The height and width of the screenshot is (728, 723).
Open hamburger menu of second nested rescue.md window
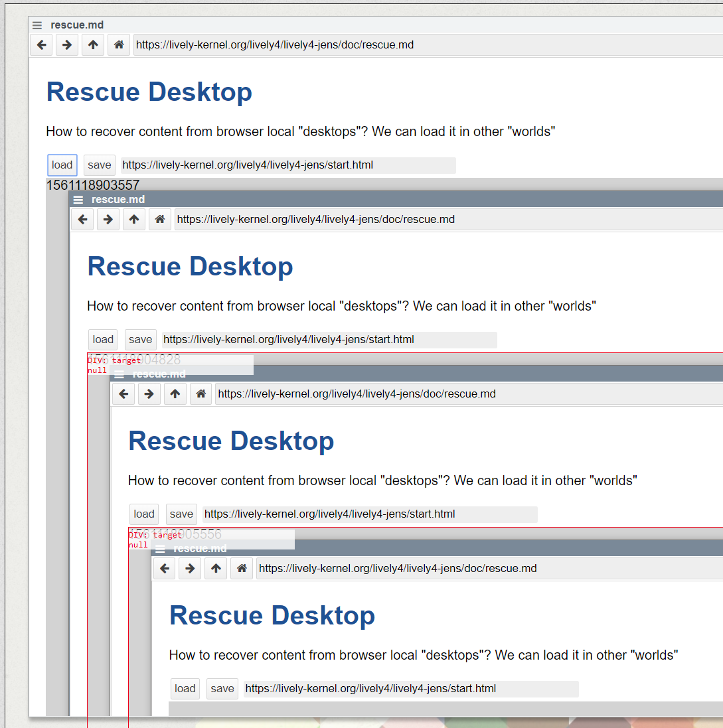(78, 200)
